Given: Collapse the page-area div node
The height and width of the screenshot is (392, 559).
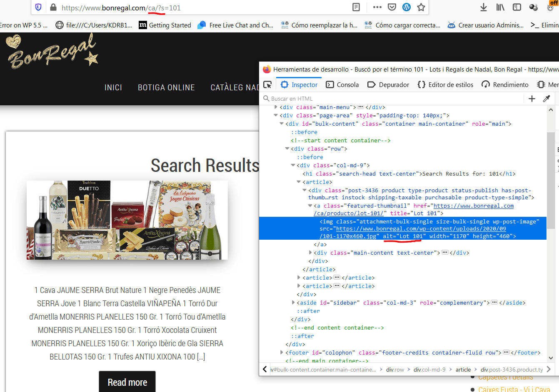Looking at the screenshot, I should 276,115.
